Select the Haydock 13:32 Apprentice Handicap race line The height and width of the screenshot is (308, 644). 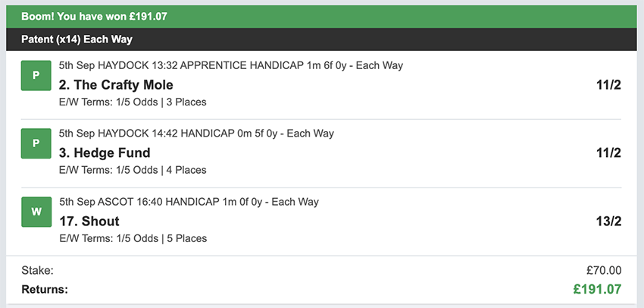(230, 66)
